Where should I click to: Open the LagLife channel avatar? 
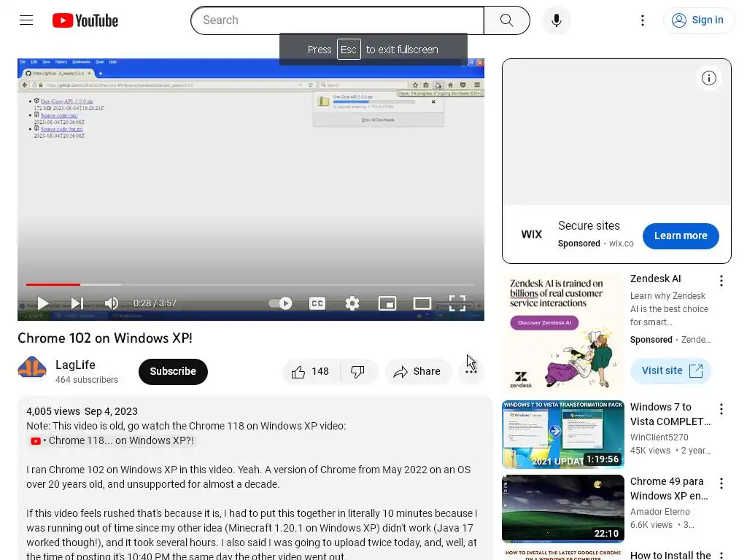pos(32,371)
